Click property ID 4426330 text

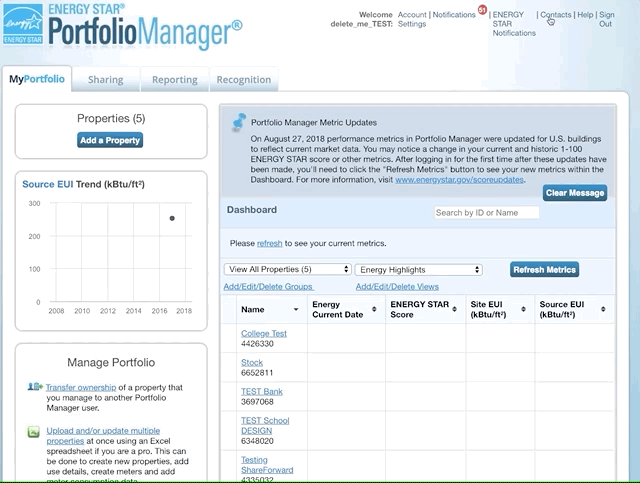click(257, 344)
